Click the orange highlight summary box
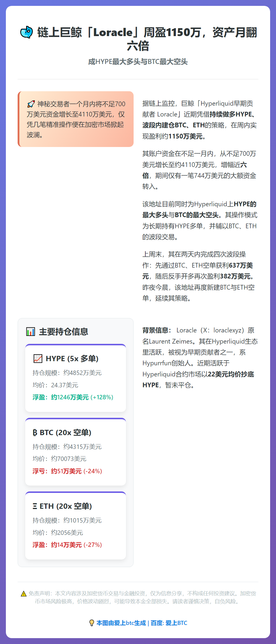The height and width of the screenshot is (644, 276). point(76,119)
